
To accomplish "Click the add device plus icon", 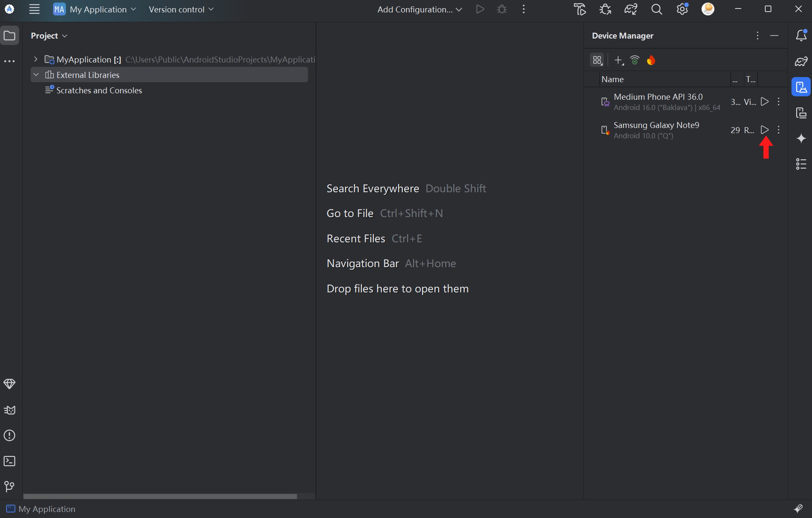I will [x=619, y=60].
